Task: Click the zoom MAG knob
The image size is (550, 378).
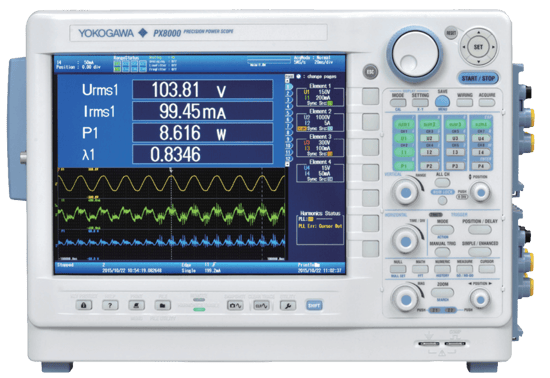Action: pyautogui.click(x=406, y=300)
